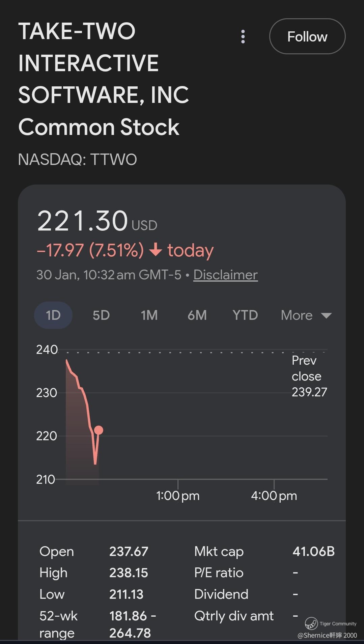364x644 pixels.
Task: Follow the TTWO stock
Action: (x=307, y=36)
